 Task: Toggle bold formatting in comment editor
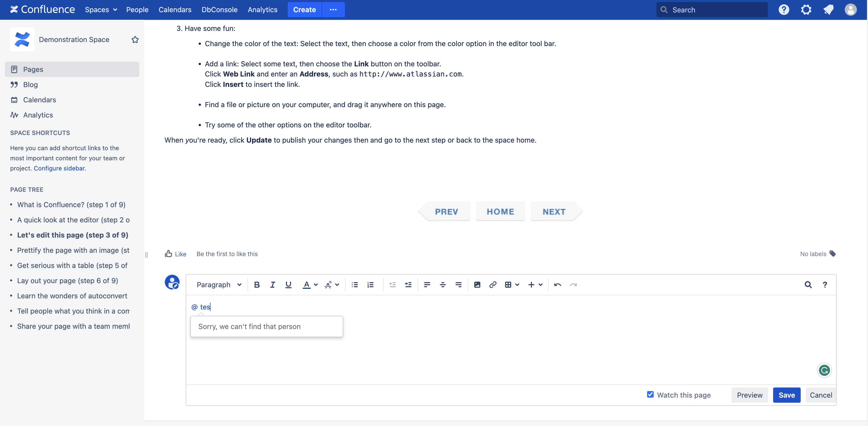(x=257, y=285)
